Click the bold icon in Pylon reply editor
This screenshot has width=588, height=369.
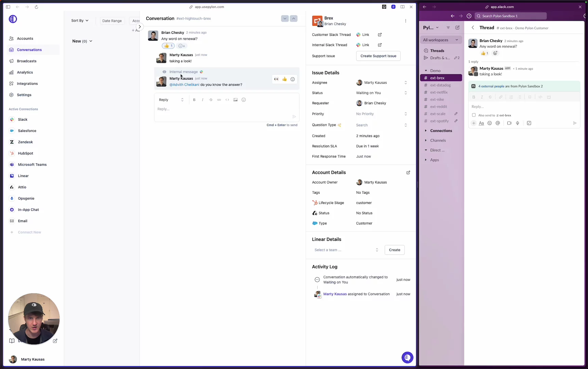194,100
